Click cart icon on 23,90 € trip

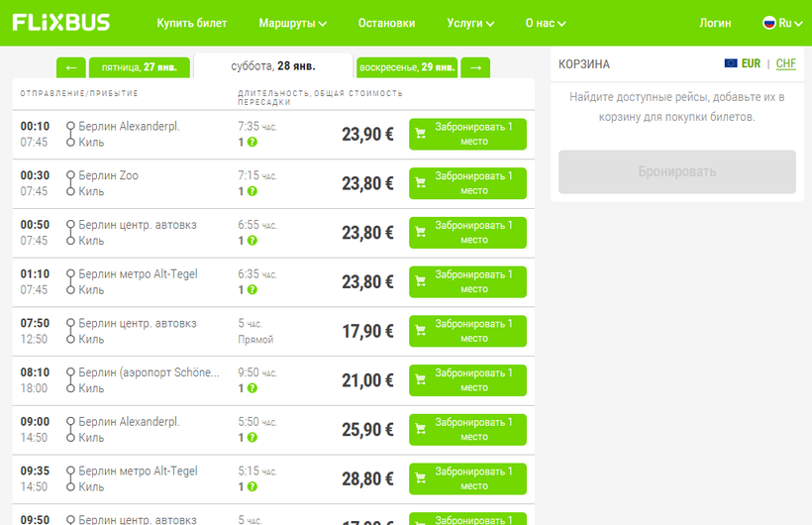click(x=421, y=134)
